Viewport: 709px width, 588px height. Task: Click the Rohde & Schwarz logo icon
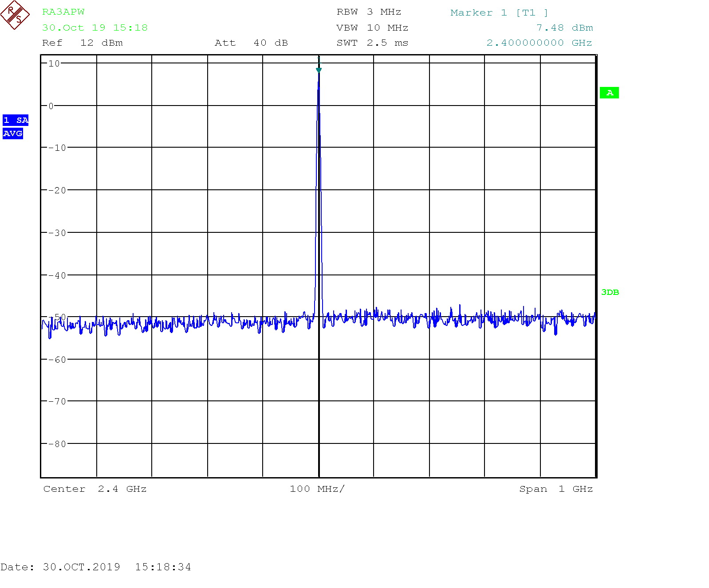point(15,15)
